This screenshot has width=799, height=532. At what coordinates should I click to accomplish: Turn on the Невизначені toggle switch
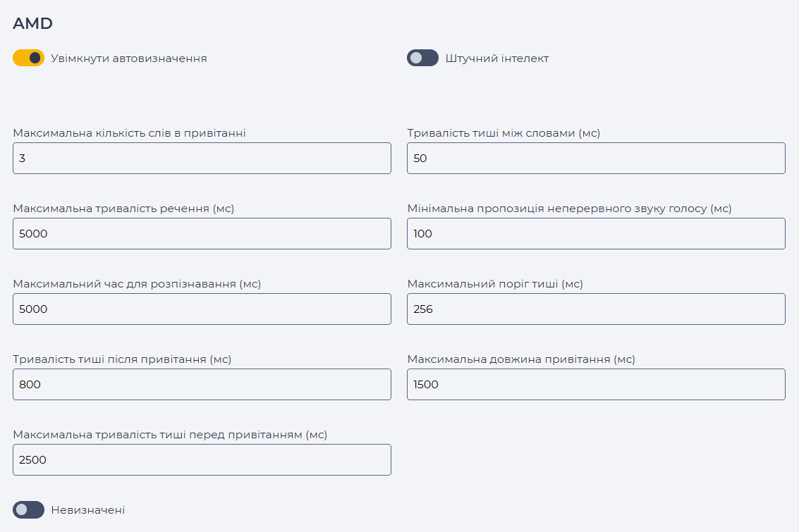point(28,509)
